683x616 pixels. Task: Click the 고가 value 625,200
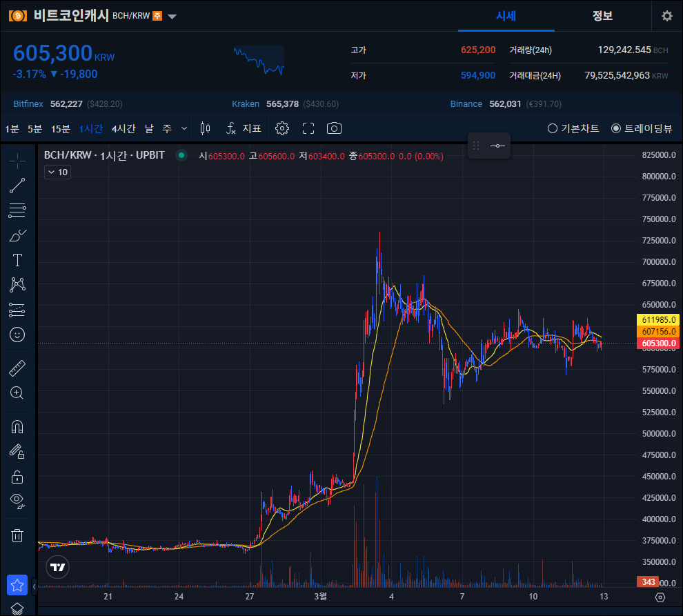(478, 50)
